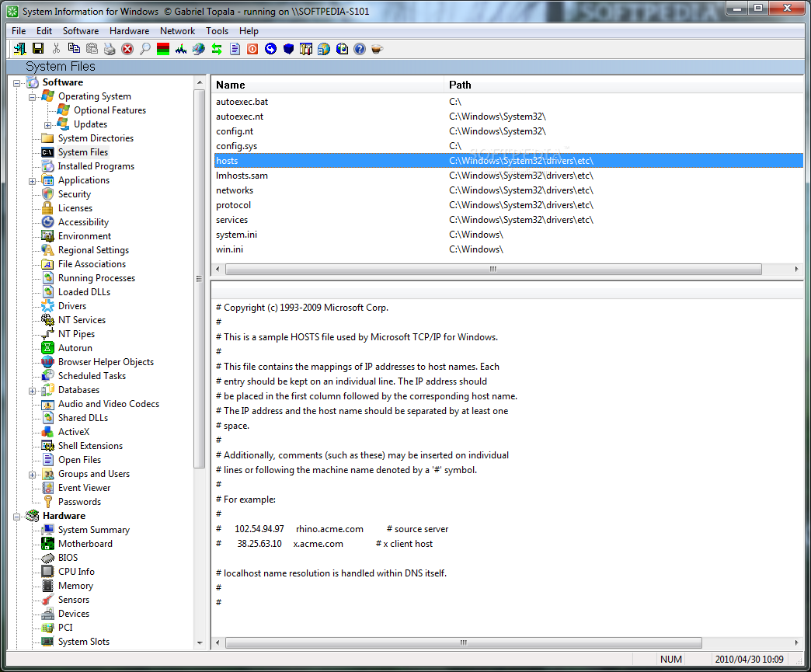Sort the file list by the Name column
This screenshot has height=672, width=811.
pos(328,85)
